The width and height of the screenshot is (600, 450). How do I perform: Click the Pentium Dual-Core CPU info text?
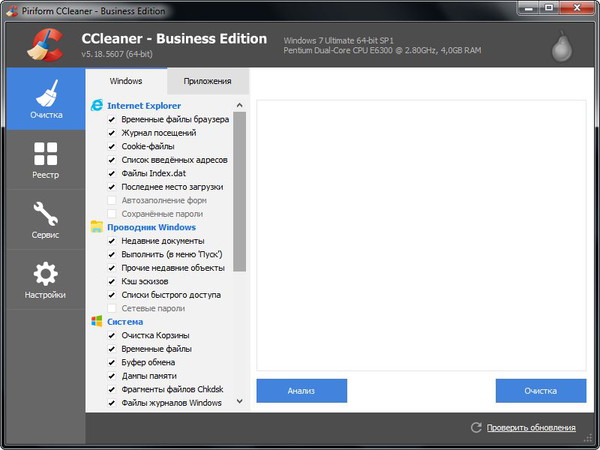(x=382, y=50)
